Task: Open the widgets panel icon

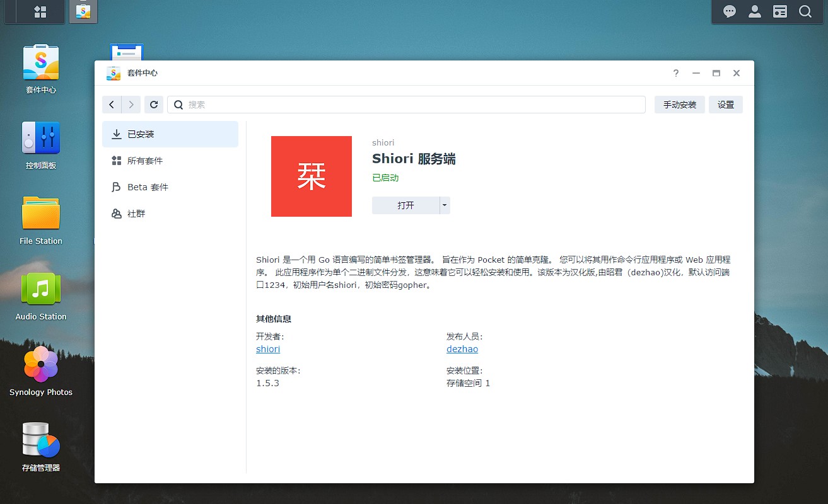Action: coord(780,11)
